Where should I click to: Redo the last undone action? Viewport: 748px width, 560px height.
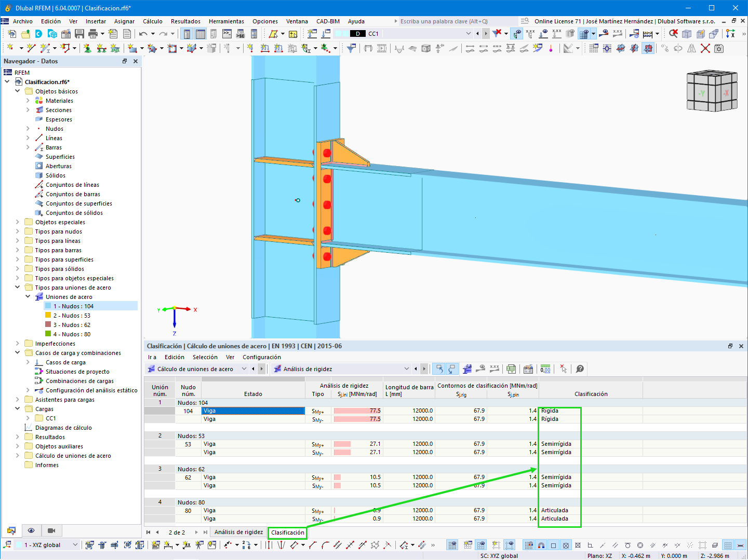click(x=163, y=34)
